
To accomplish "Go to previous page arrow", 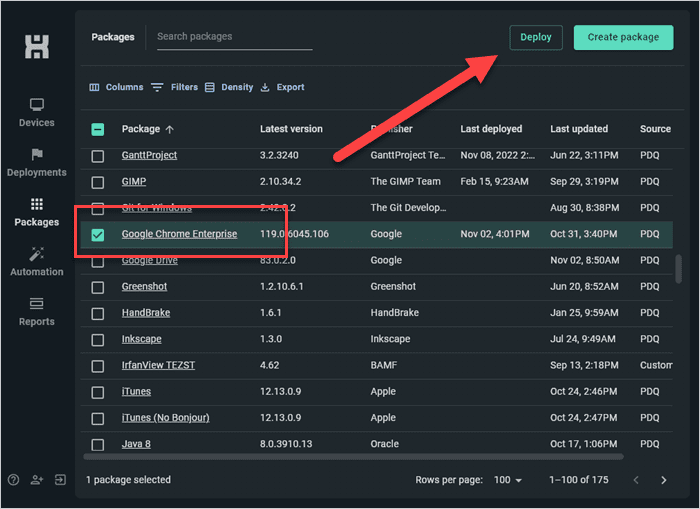I will (x=636, y=480).
